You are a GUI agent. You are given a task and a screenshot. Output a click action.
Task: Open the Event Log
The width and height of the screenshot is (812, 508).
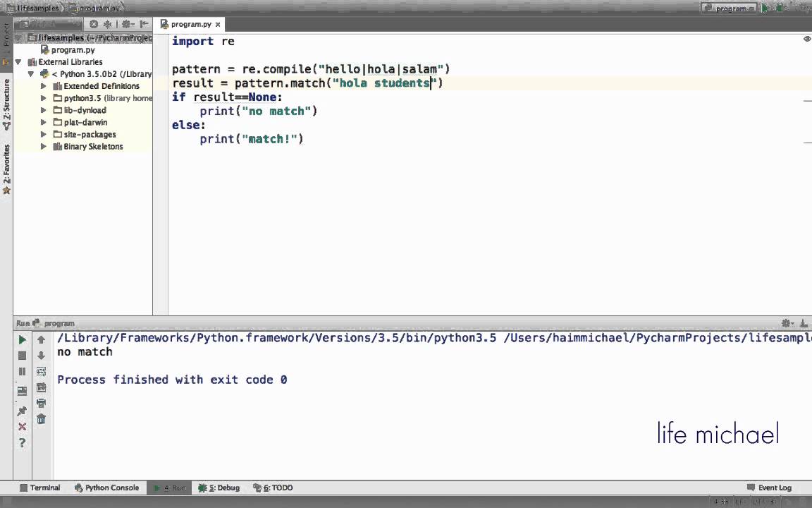point(770,488)
